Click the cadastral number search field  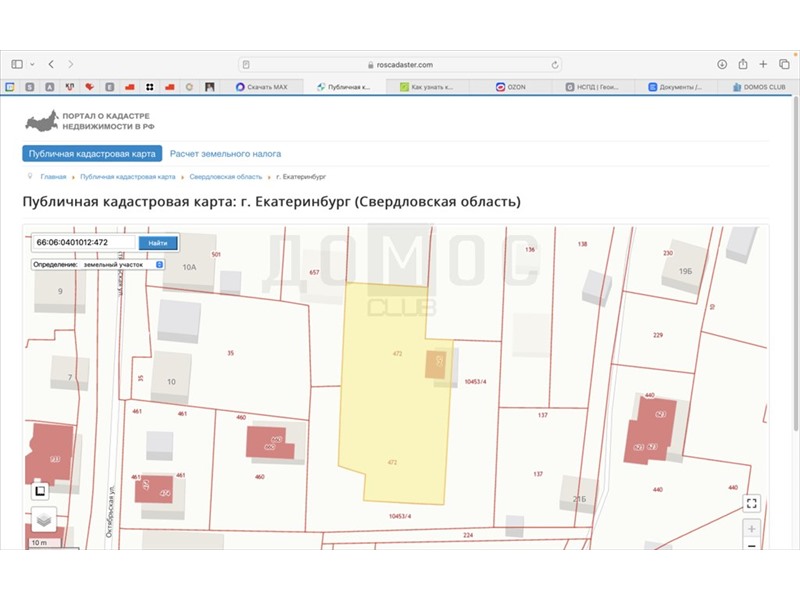click(x=84, y=243)
